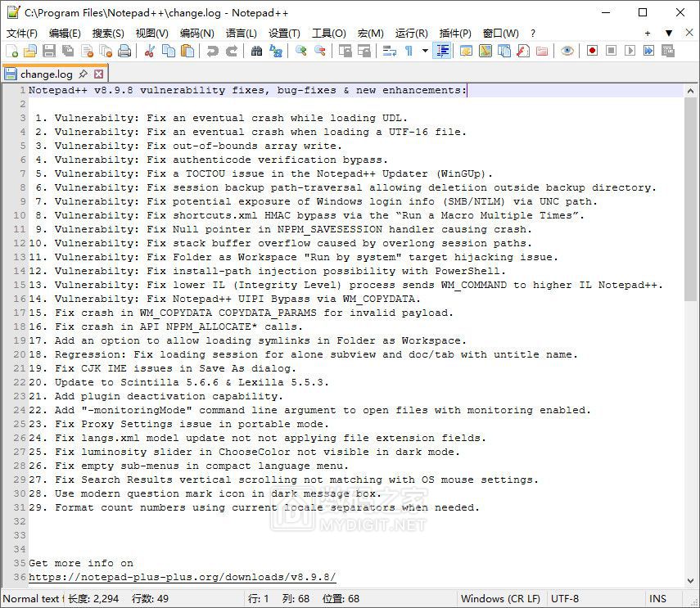The height and width of the screenshot is (608, 700).
Task: Open the user-defined language dialog icon
Action: [x=466, y=51]
